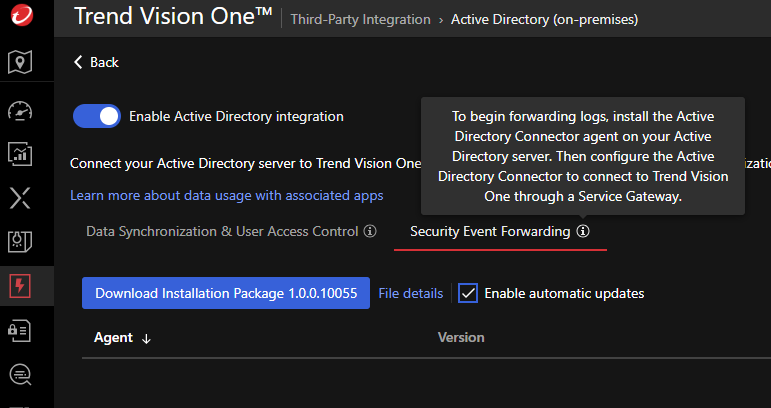Disable the Active Directory integration toggle
Screen dimensions: 771x408
point(97,116)
